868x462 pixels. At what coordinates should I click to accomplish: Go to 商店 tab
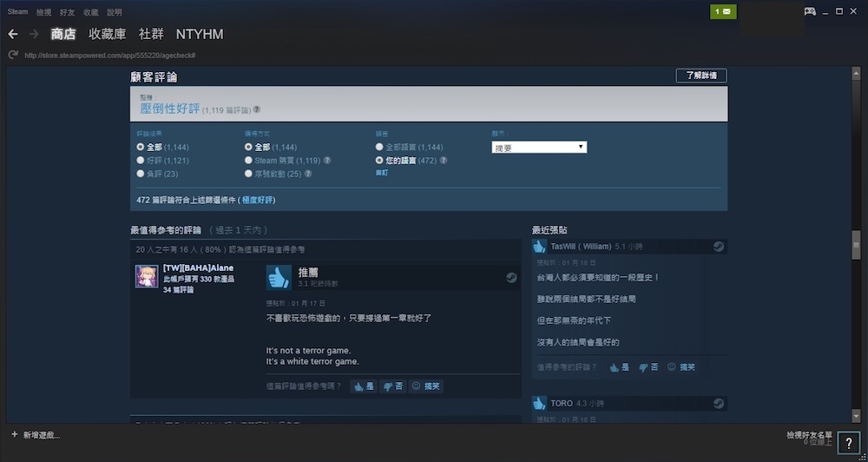coord(63,35)
